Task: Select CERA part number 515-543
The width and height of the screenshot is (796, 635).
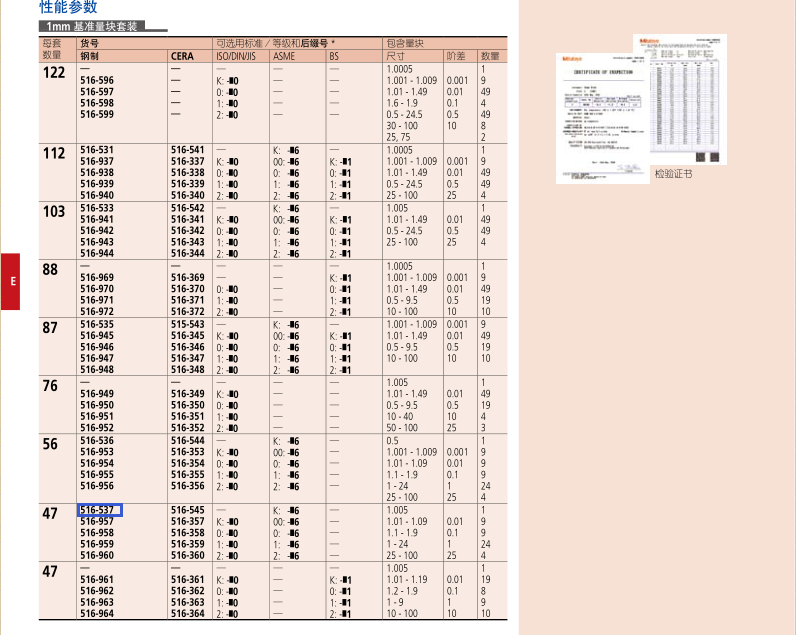Action: [x=188, y=324]
